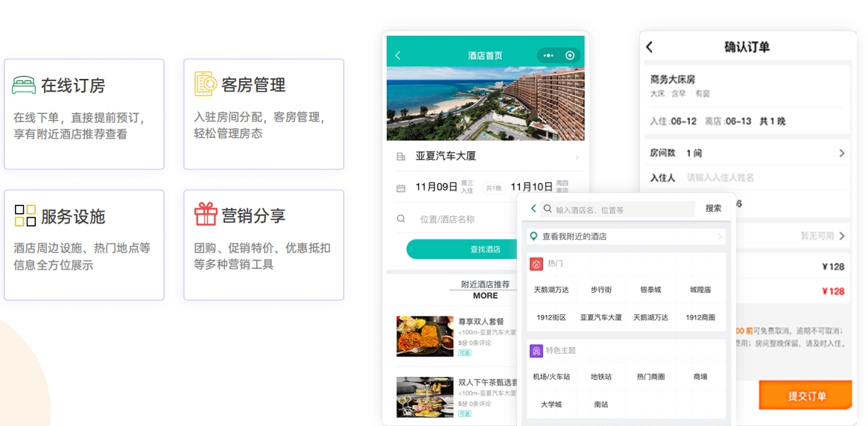Screen dimensions: 868x426
Task: Select 大学城 theme
Action: [x=551, y=404]
